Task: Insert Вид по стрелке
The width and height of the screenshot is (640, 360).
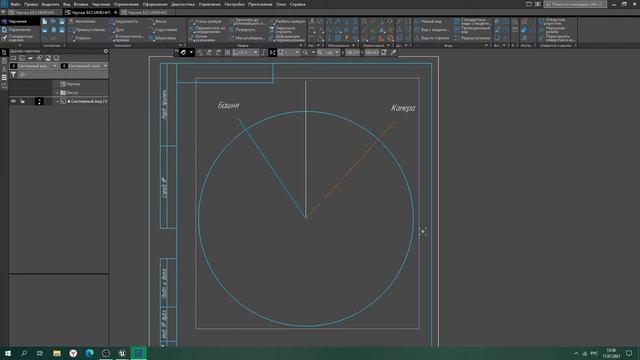Action: (x=432, y=38)
